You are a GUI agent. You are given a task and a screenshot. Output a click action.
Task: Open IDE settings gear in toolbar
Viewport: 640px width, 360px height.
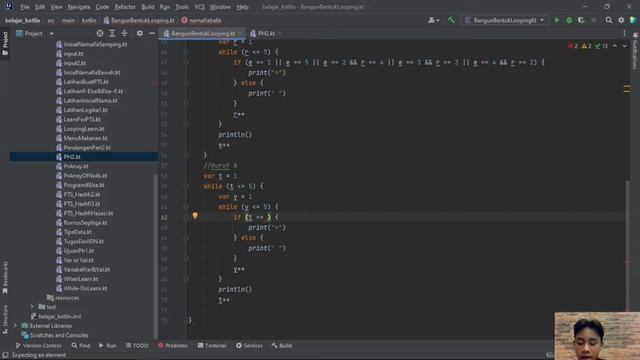coord(621,20)
